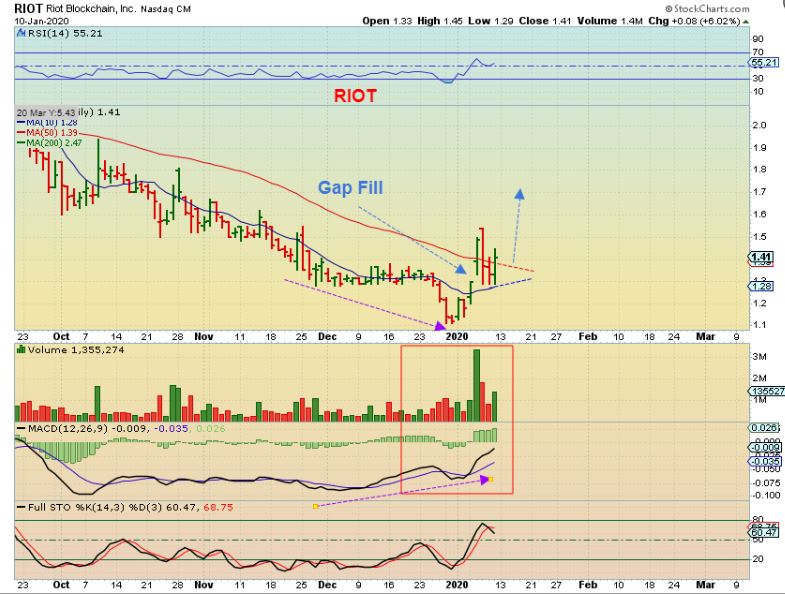
Task: Click the Close 1.41 header value
Action: (x=545, y=21)
